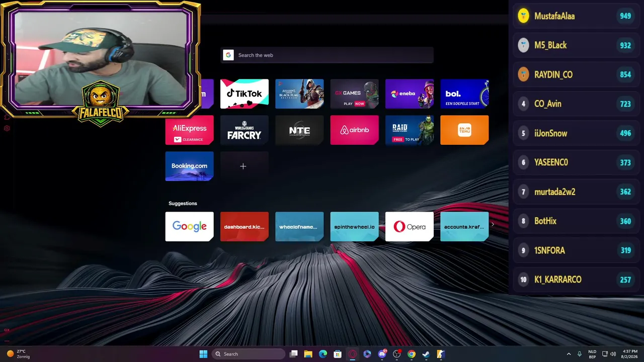The width and height of the screenshot is (644, 362).
Task: Click the taskbar Search box
Action: [249, 354]
